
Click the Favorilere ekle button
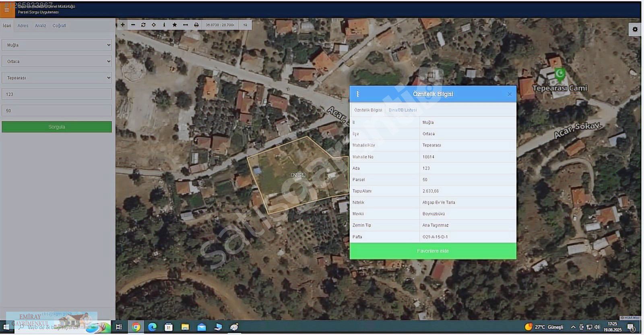tap(433, 251)
